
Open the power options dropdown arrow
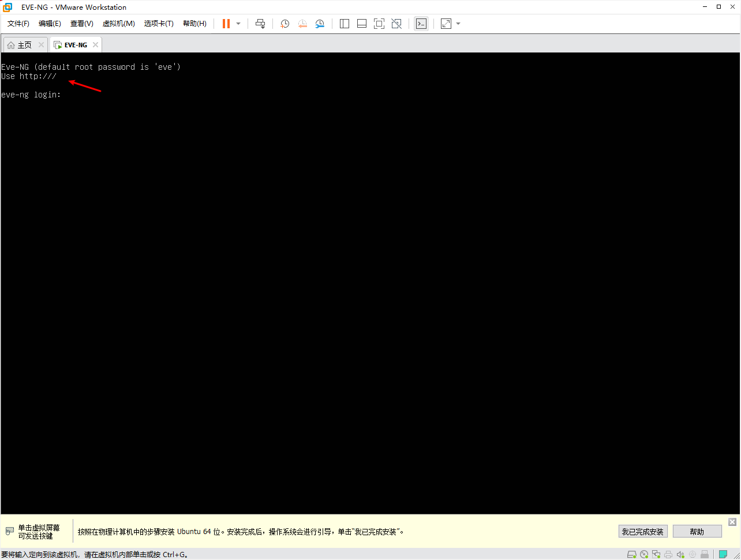pyautogui.click(x=238, y=24)
